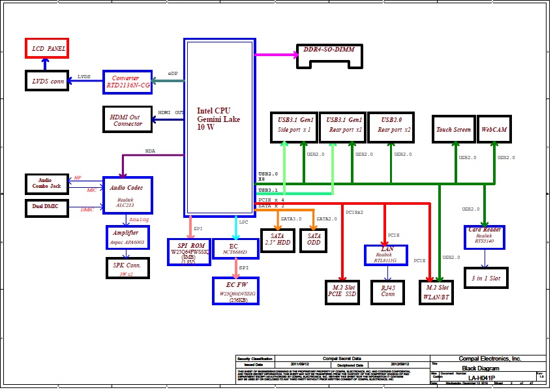Click the eDP signal label
The width and height of the screenshot is (555, 392).
[x=173, y=74]
